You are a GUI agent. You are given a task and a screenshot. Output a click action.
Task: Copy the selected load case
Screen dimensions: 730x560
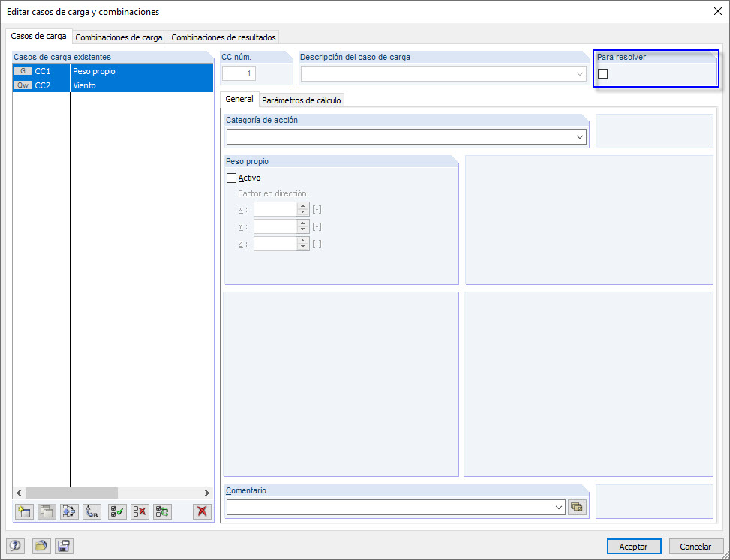[x=46, y=511]
